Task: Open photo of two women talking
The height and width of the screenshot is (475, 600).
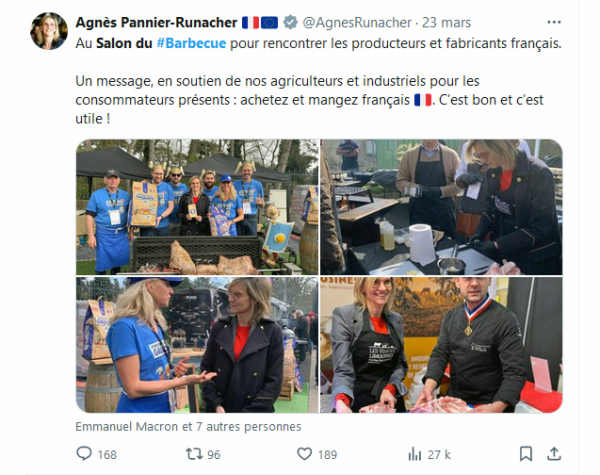Action: tap(197, 345)
